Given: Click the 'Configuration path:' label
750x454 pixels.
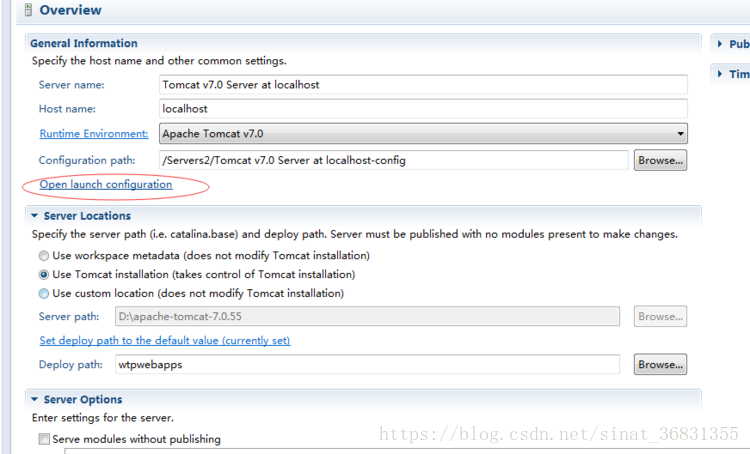Looking at the screenshot, I should [87, 160].
